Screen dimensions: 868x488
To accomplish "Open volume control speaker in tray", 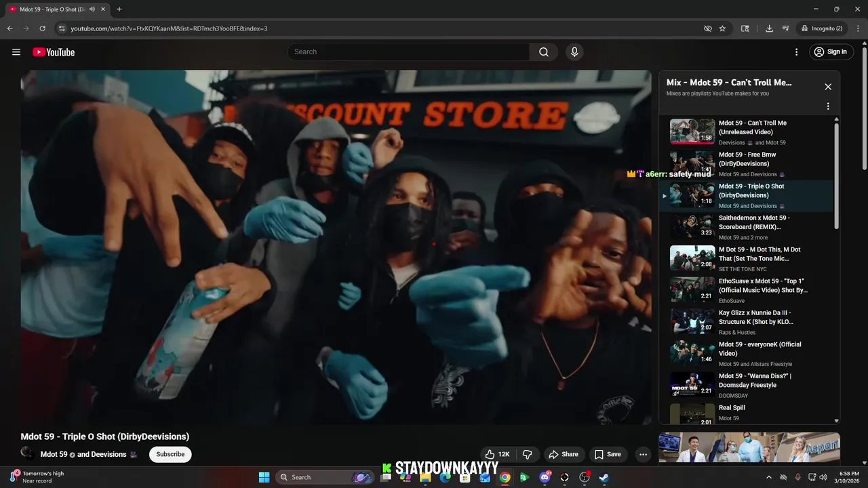I will click(x=823, y=477).
